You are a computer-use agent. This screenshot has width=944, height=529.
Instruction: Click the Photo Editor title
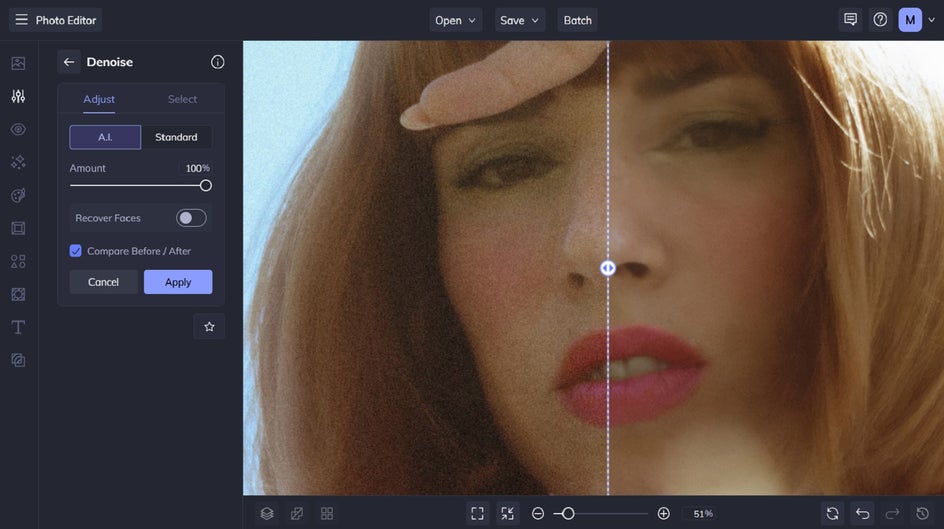[x=66, y=20]
